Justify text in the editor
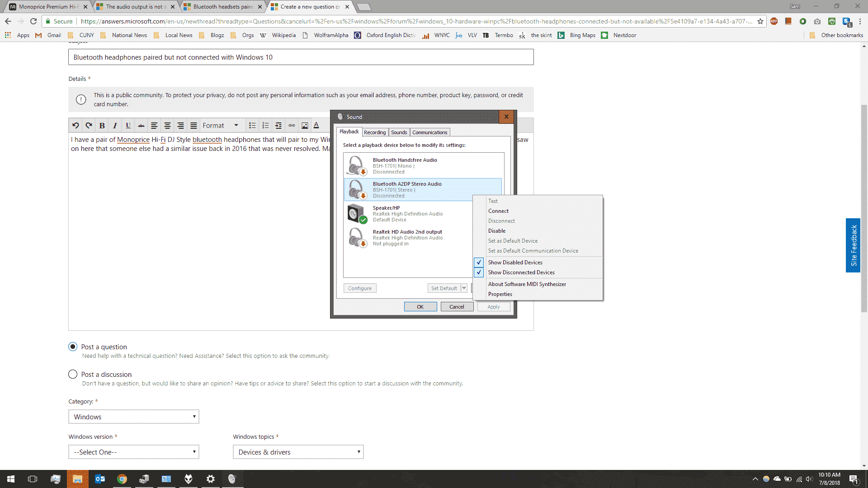The image size is (868, 488). 193,126
